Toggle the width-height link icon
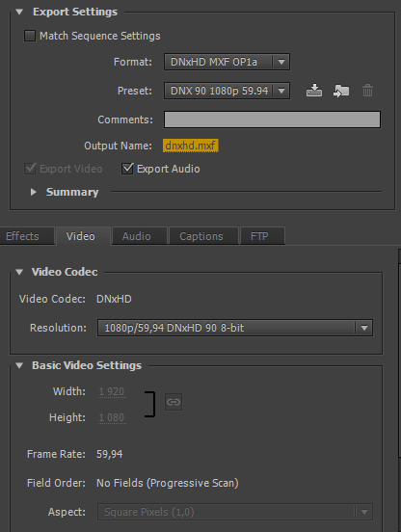 tap(174, 402)
